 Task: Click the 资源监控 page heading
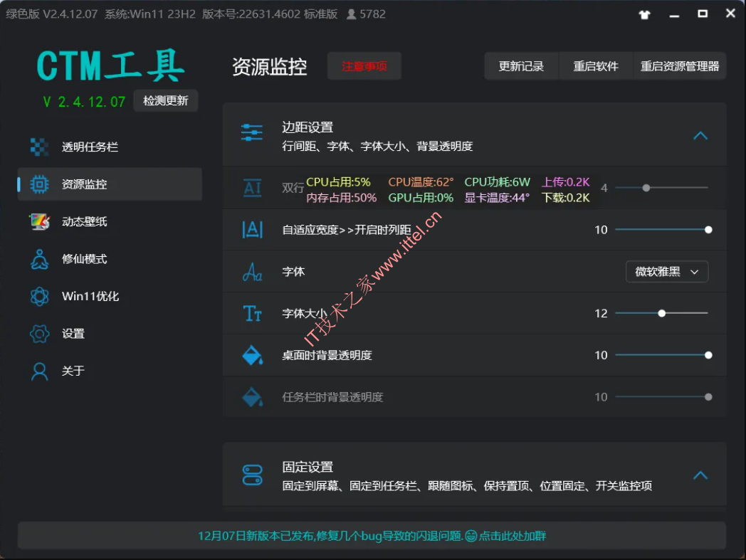[269, 67]
